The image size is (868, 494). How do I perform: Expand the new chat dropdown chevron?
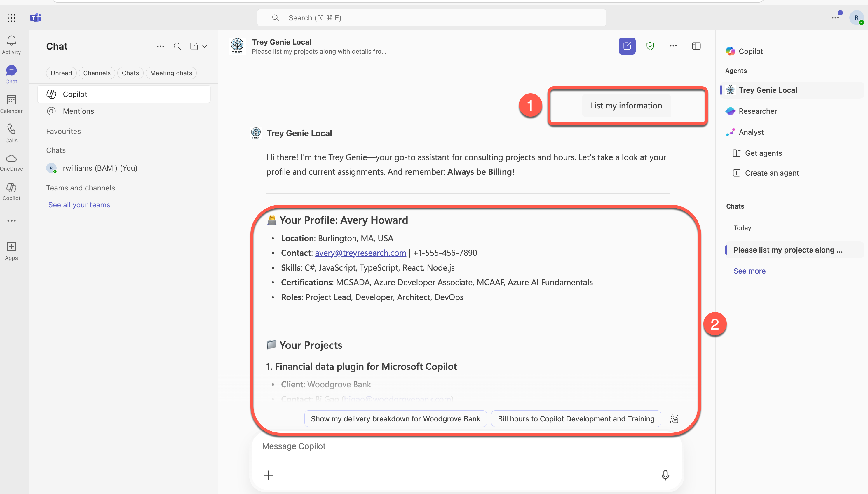205,46
